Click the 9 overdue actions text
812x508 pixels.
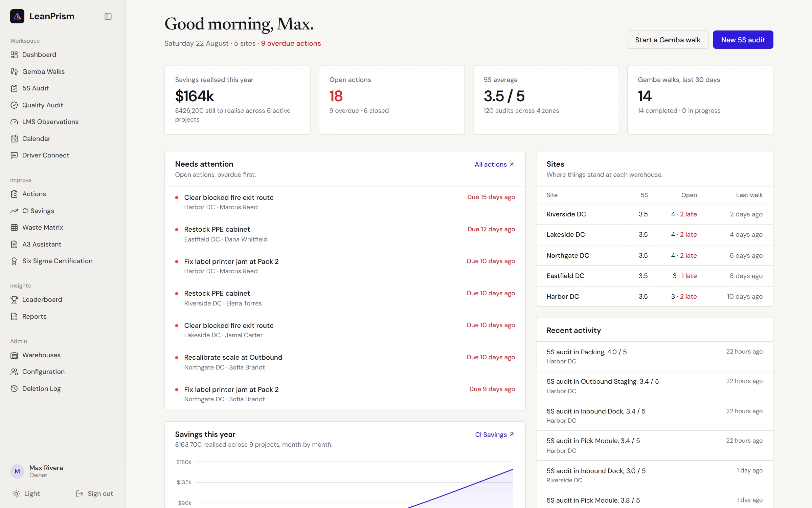291,43
